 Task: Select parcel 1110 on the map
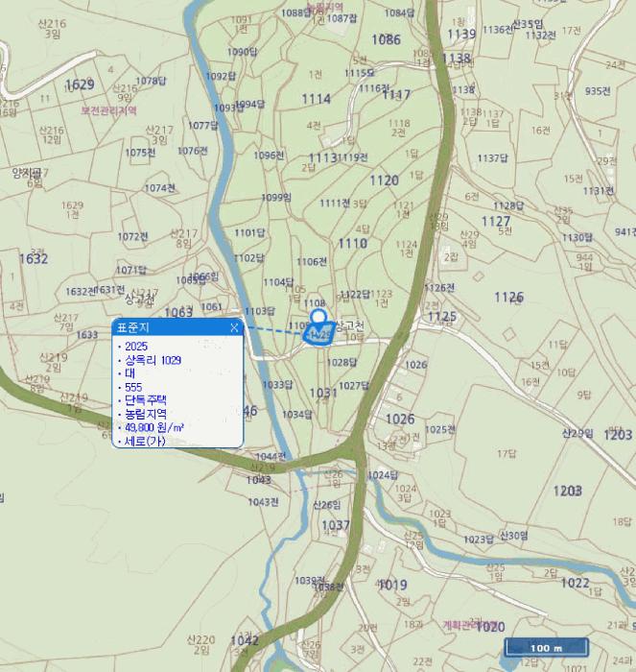[x=352, y=244]
